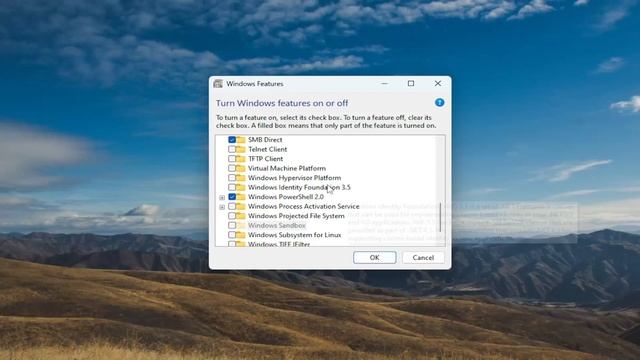Select Virtual Machine Platform text
Screen dimensions: 640x360
pyautogui.click(x=287, y=168)
